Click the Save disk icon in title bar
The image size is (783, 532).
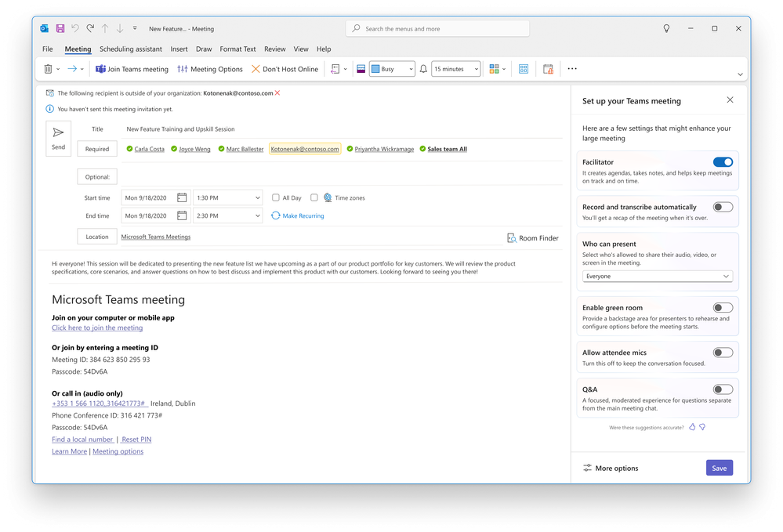point(60,28)
